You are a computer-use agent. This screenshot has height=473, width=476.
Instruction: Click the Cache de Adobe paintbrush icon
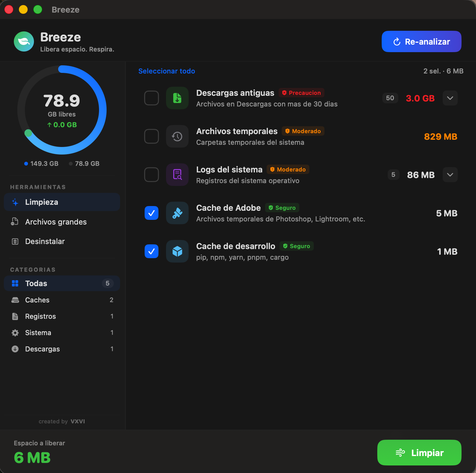click(x=177, y=213)
